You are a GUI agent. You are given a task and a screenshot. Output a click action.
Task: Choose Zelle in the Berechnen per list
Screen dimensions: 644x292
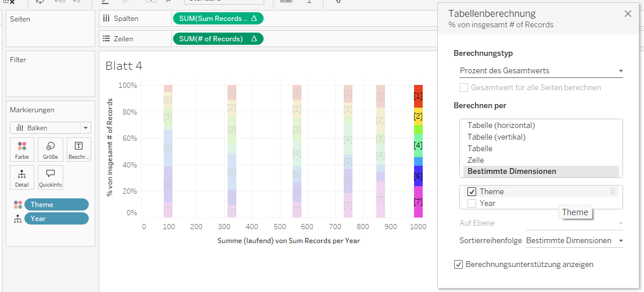(x=476, y=160)
